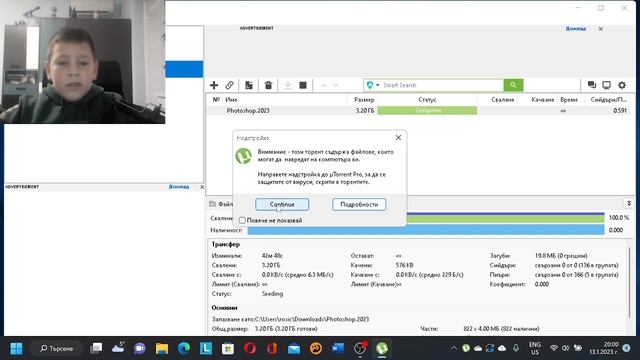Click the Remove Torrent trash icon
Screen dimensions: 640x360
[x=268, y=85]
